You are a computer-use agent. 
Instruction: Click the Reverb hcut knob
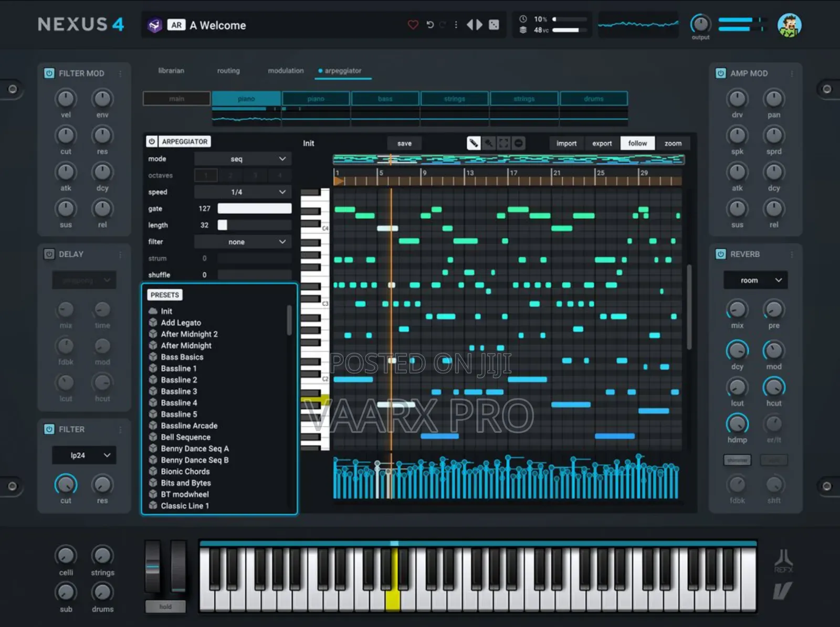point(774,387)
